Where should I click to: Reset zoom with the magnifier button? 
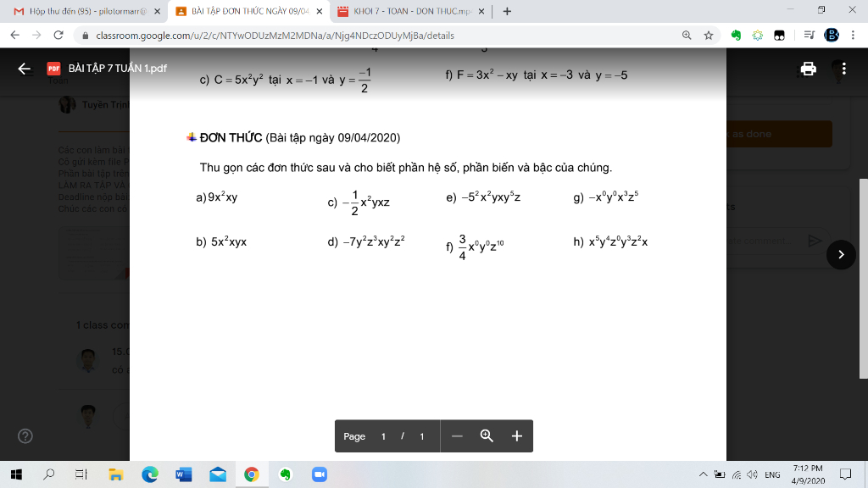(x=487, y=436)
